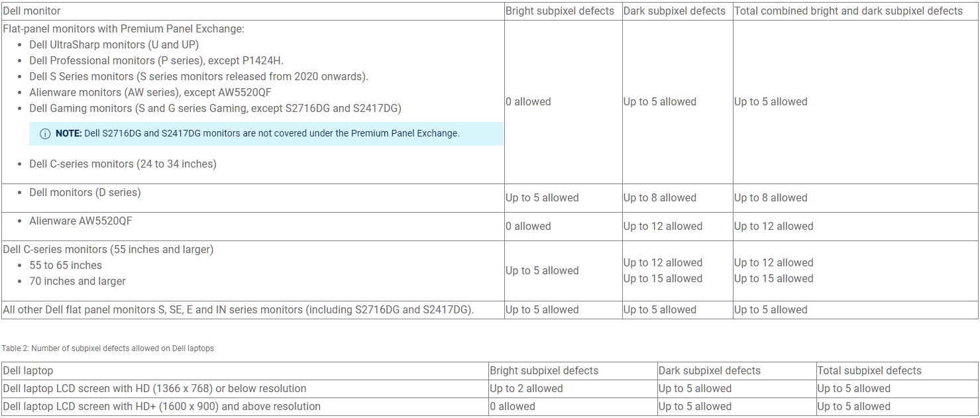Click the "Alienware AW5520QF" row label
Viewport: 980px width, 418px height.
80,221
